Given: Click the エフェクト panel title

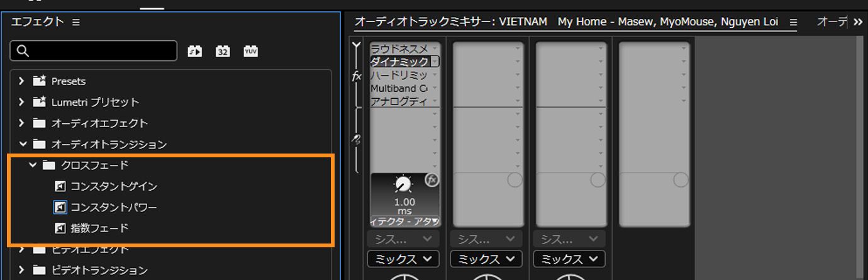Looking at the screenshot, I should 37,22.
